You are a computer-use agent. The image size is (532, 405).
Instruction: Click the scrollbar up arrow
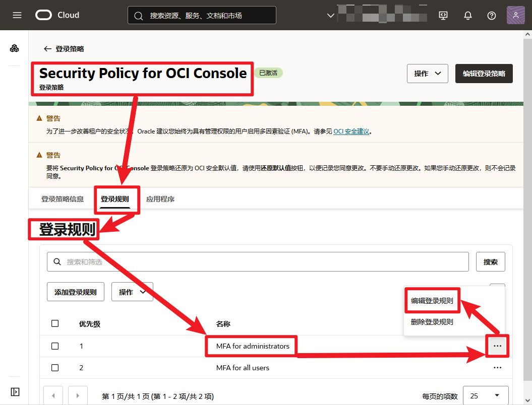527,34
